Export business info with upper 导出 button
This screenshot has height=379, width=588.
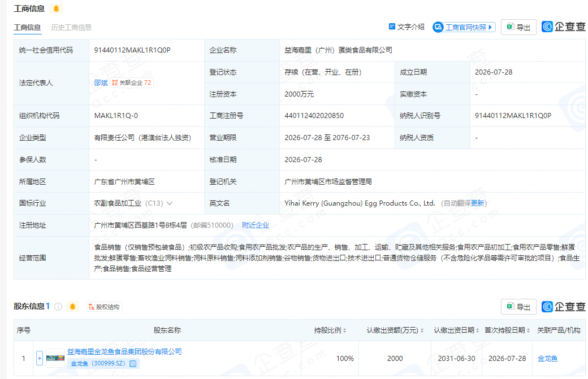tap(518, 27)
